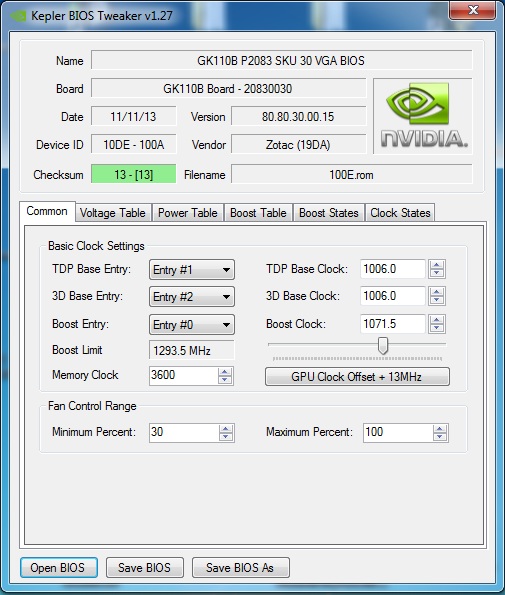
Task: Click the Filename value 100E.rom
Action: click(x=351, y=175)
